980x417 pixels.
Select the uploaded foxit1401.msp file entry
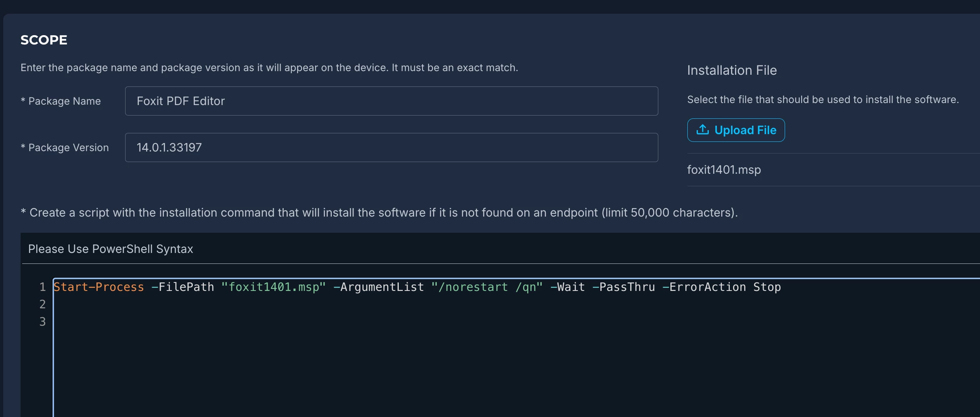(724, 170)
